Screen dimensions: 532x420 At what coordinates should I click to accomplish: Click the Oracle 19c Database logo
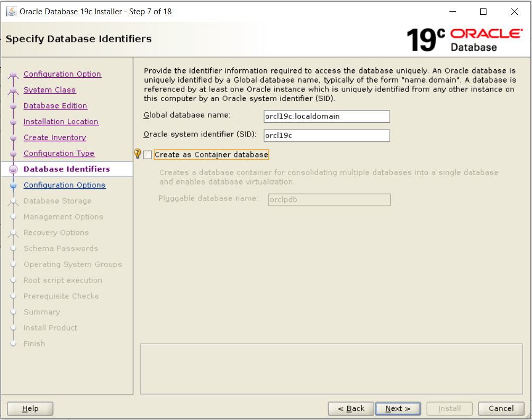[464, 40]
